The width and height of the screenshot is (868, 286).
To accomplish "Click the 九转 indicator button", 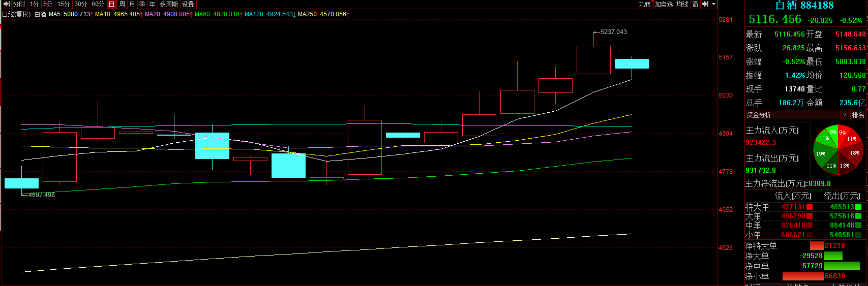I will tap(645, 4).
